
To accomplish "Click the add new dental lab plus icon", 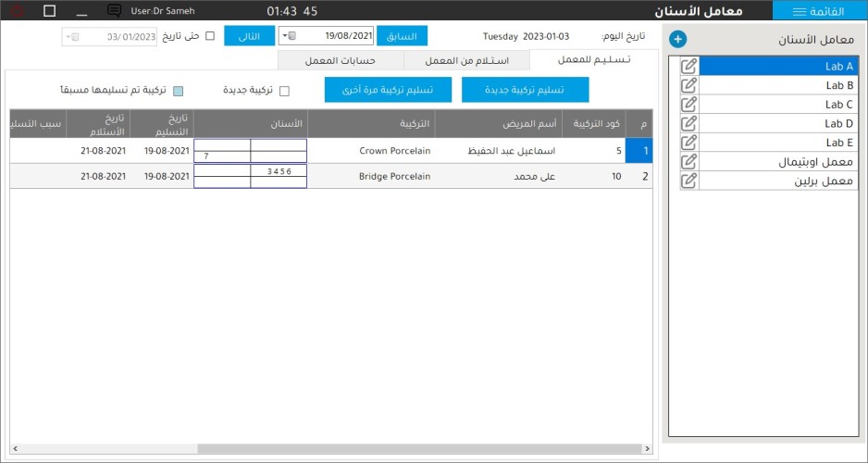I will click(677, 39).
